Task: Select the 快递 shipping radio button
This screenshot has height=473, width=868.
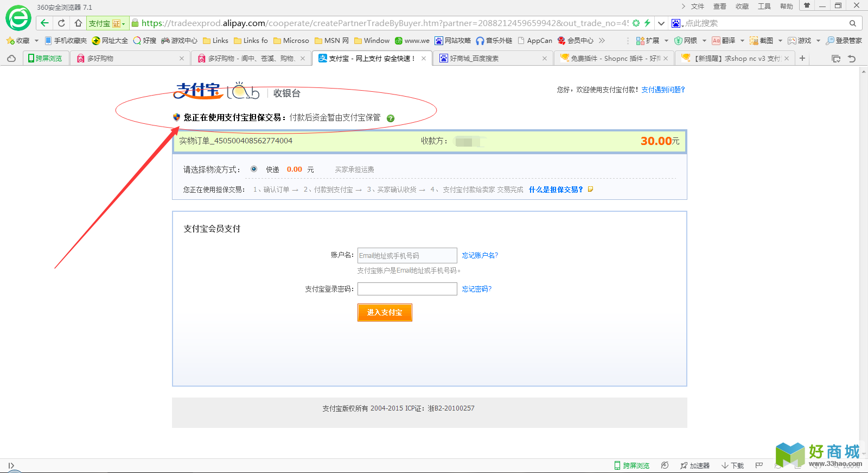Action: coord(254,169)
